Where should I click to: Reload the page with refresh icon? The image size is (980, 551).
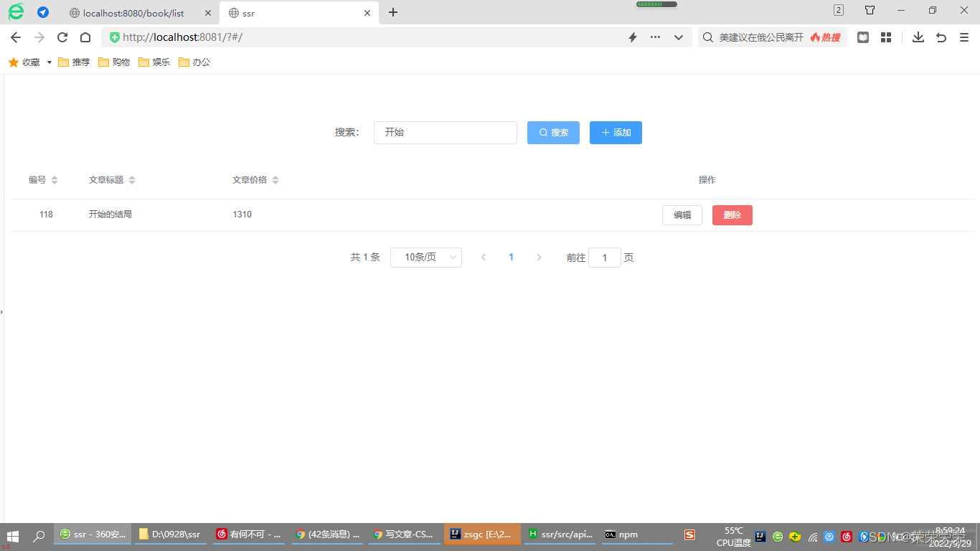(x=62, y=37)
